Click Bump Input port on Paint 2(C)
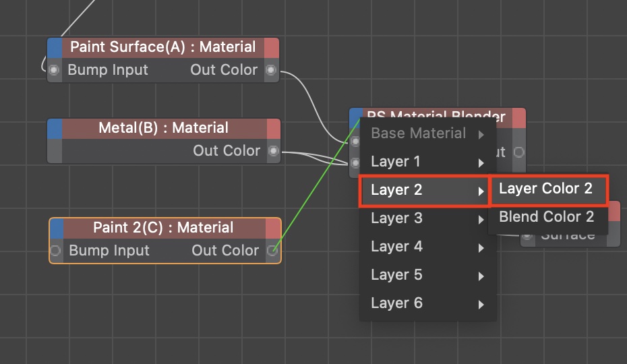Screen dimensions: 627x364 pyautogui.click(x=56, y=251)
